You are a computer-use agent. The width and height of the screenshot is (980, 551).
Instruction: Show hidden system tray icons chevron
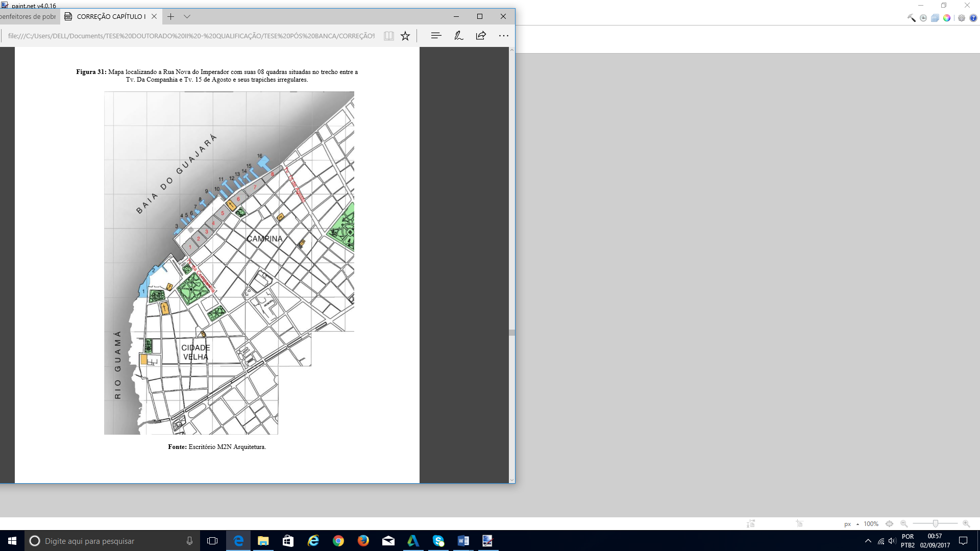(868, 541)
